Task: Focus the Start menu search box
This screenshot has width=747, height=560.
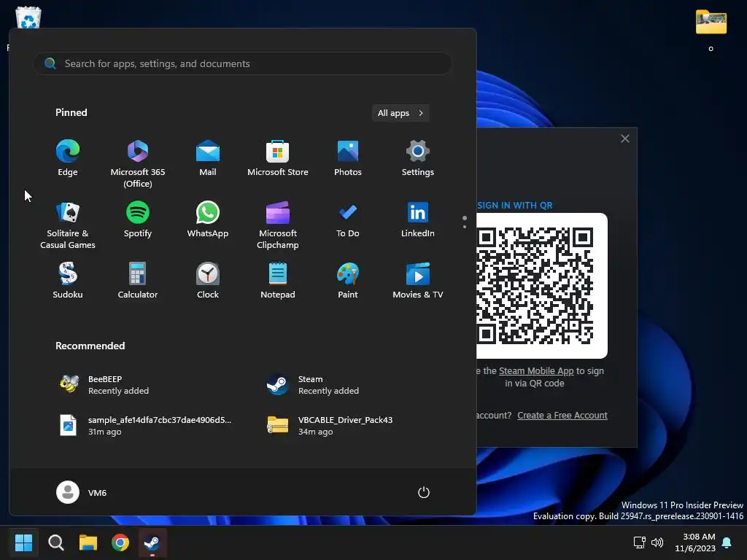Action: tap(242, 63)
